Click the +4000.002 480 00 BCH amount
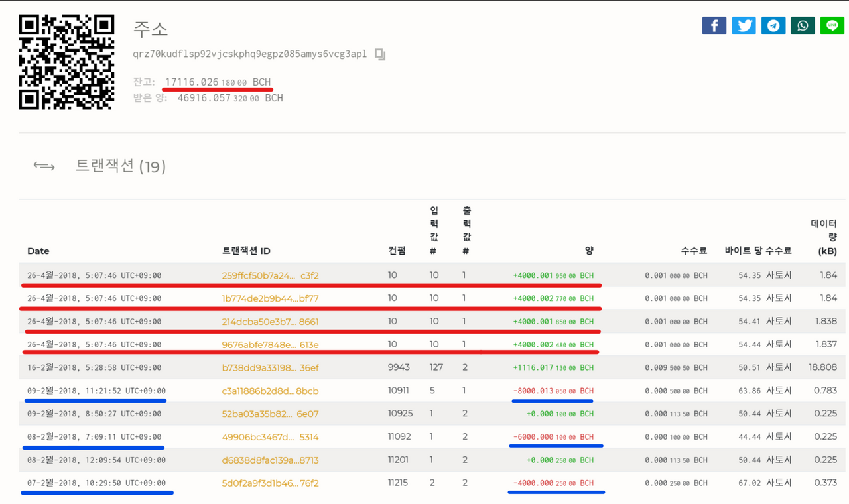Screen dimensions: 849x504 tap(553, 345)
